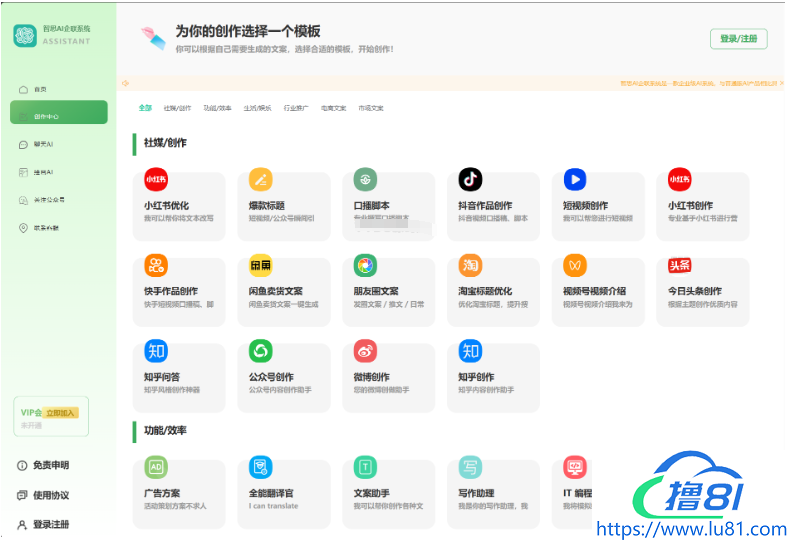The height and width of the screenshot is (540, 792).
Task: Click the 微博创作 Weibo icon
Action: (365, 351)
